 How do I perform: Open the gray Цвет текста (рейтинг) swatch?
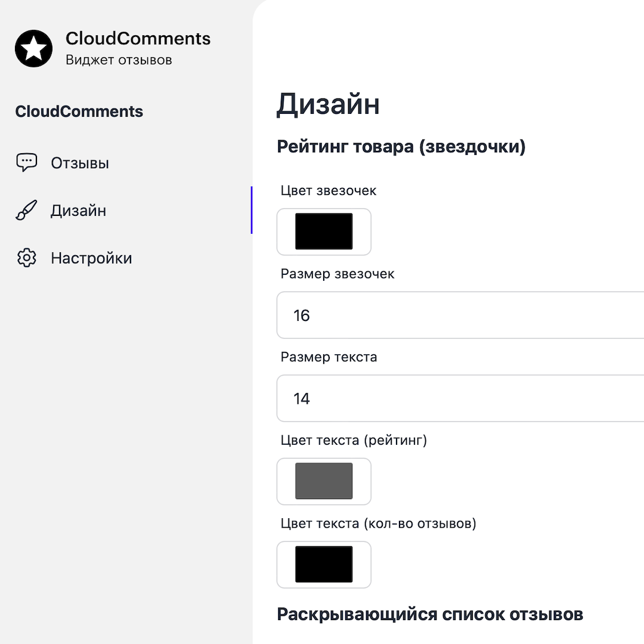click(x=324, y=481)
